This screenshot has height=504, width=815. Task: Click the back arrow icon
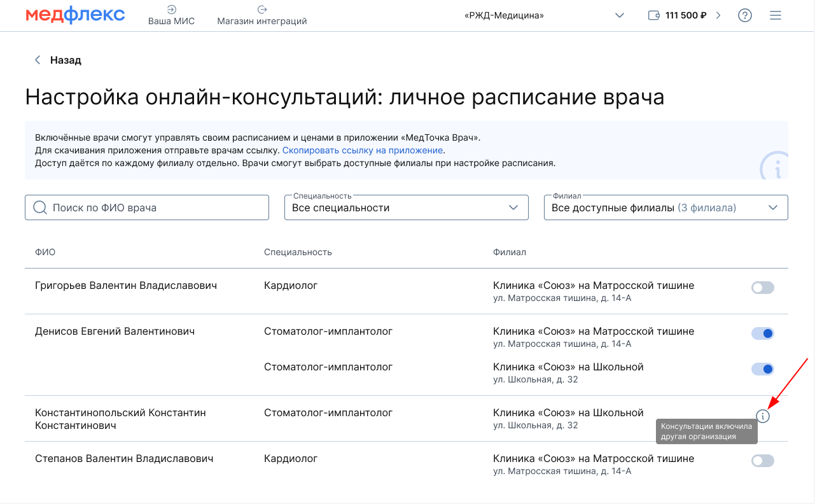point(38,60)
